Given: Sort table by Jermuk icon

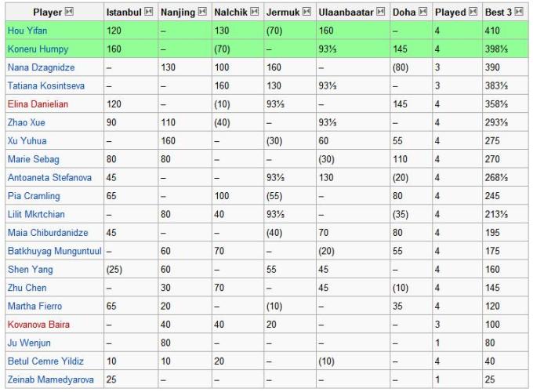Looking at the screenshot, I should pos(305,13).
